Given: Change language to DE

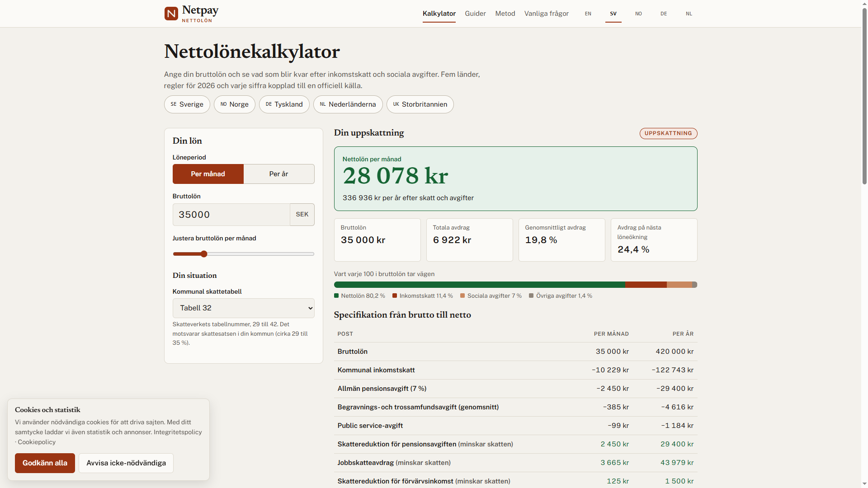Looking at the screenshot, I should [664, 14].
